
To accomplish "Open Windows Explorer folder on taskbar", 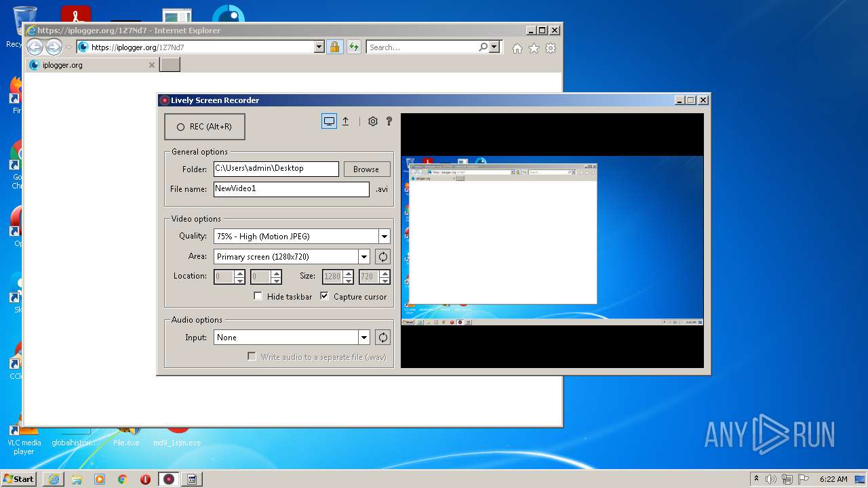I will (77, 479).
